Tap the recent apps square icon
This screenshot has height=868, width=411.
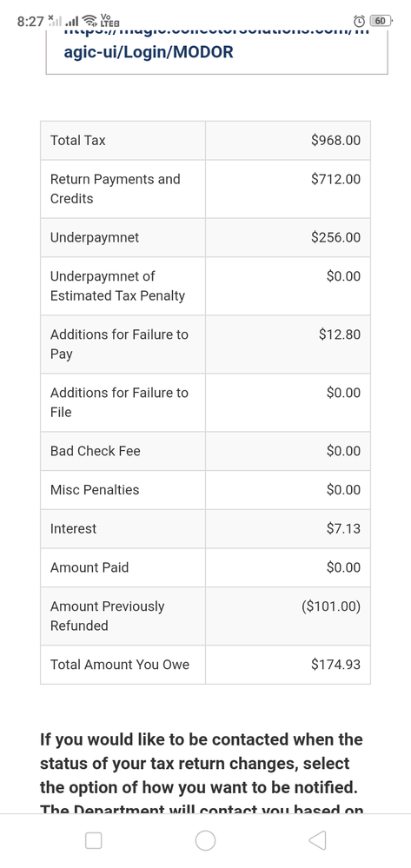coord(94,840)
